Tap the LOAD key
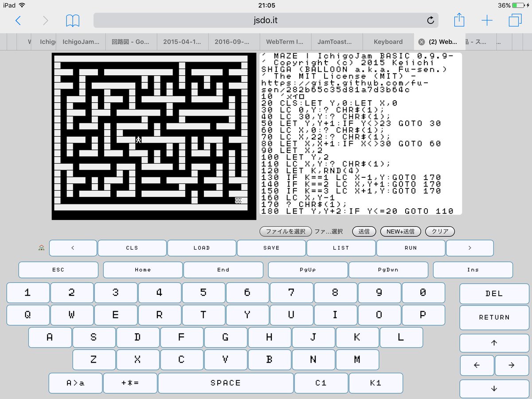 coord(202,248)
